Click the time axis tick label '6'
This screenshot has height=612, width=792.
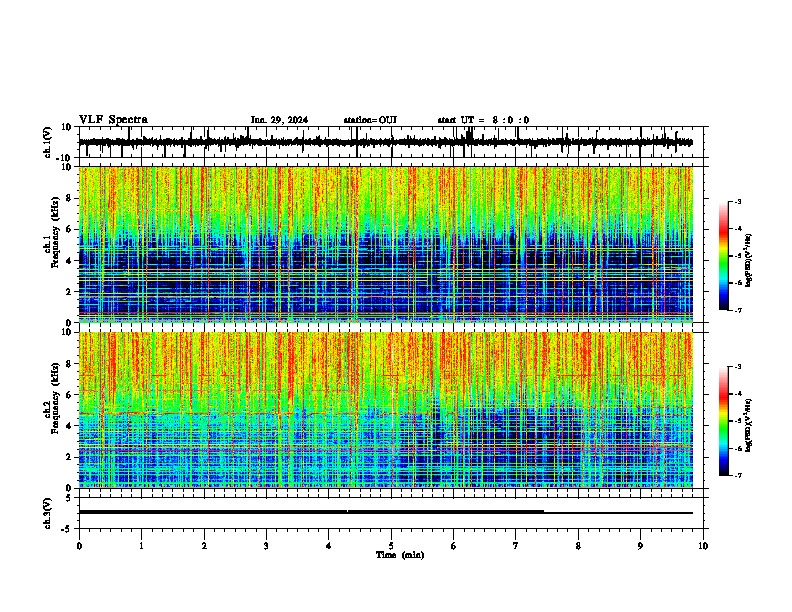click(454, 546)
